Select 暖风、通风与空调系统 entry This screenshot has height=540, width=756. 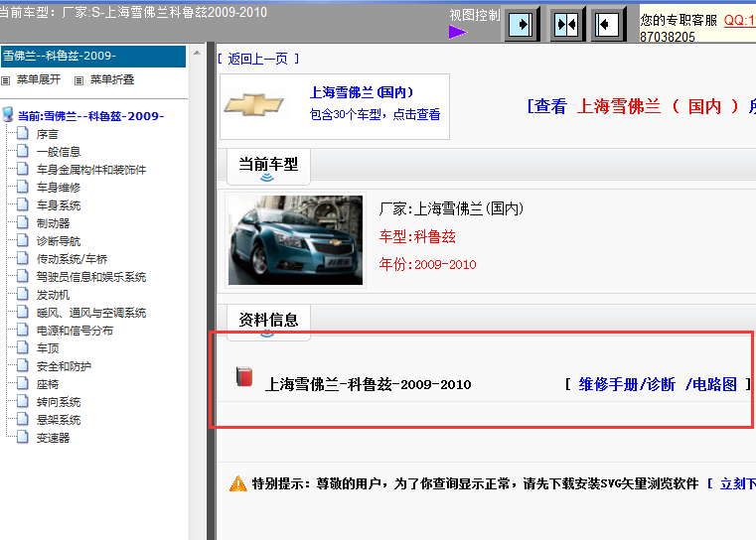click(91, 313)
